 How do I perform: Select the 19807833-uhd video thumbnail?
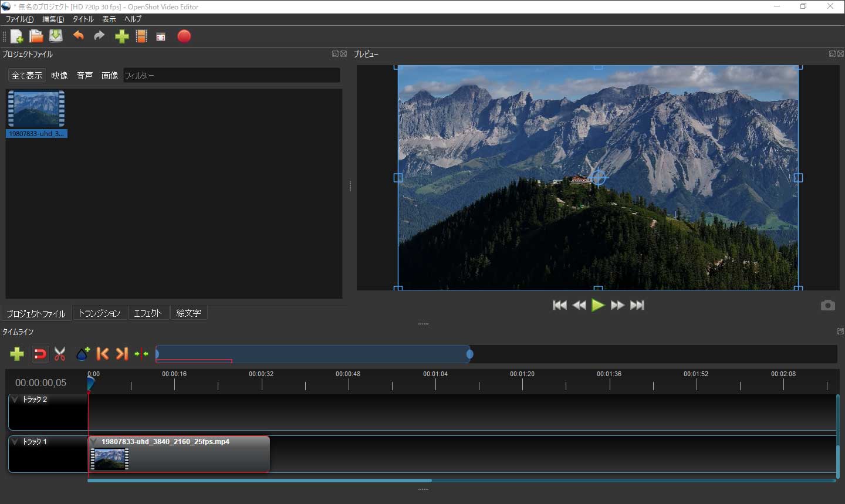tap(36, 114)
